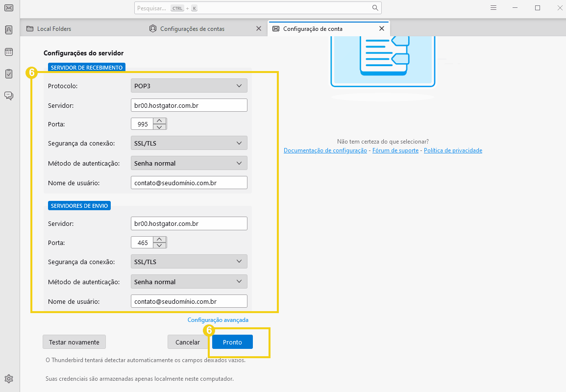Open Thunderbird Settings via the gear icon
Screen dimensions: 566x392
pyautogui.click(x=8, y=378)
